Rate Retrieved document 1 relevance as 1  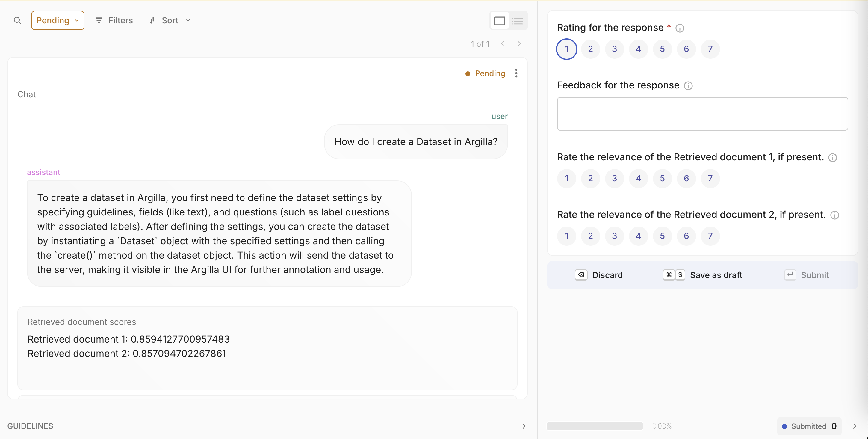pyautogui.click(x=566, y=178)
